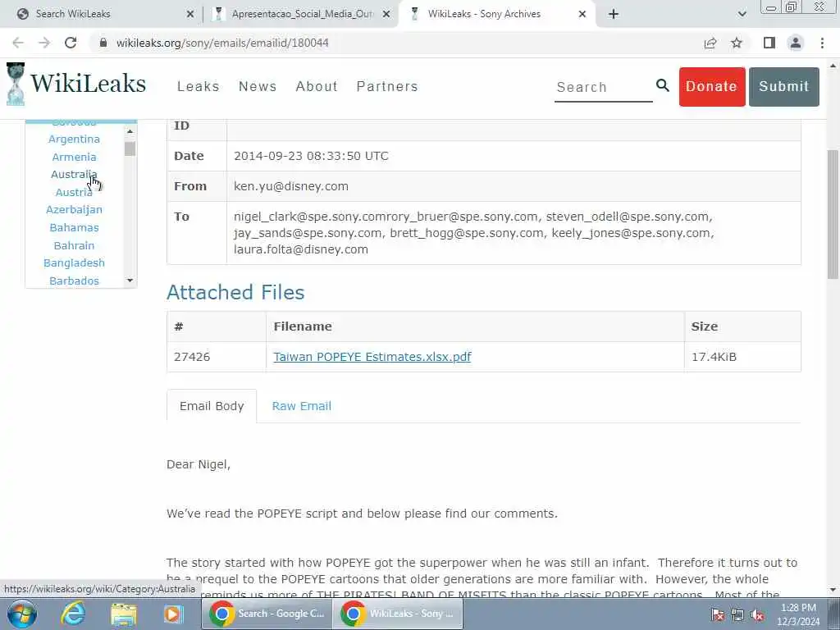The height and width of the screenshot is (630, 840).
Task: Click sender ken.yu@disney.com text
Action: click(291, 186)
